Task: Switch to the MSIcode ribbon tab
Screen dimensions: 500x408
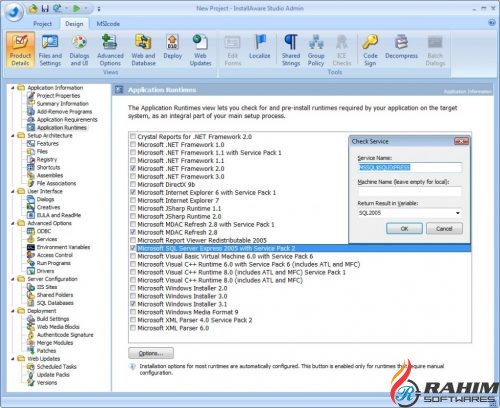Action: click(x=108, y=24)
